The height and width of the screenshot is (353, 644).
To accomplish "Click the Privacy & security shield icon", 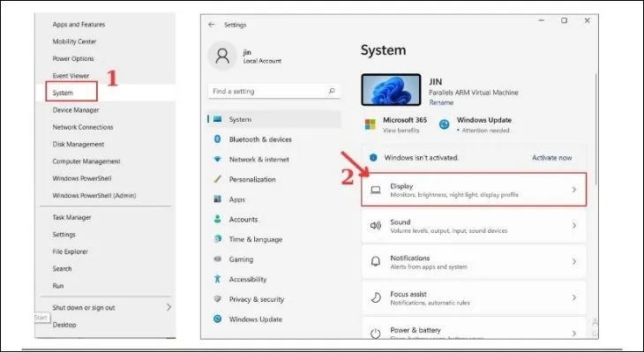I will [218, 299].
